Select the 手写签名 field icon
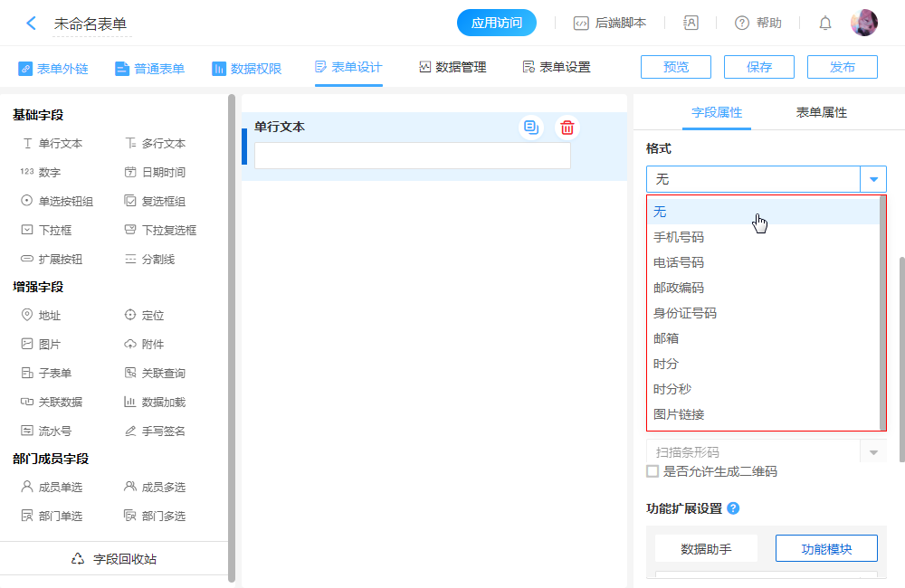905x588 pixels. pos(130,432)
